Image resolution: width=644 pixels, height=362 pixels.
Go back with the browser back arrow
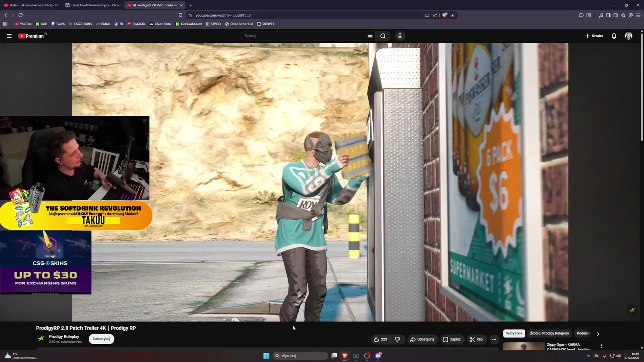(x=6, y=15)
